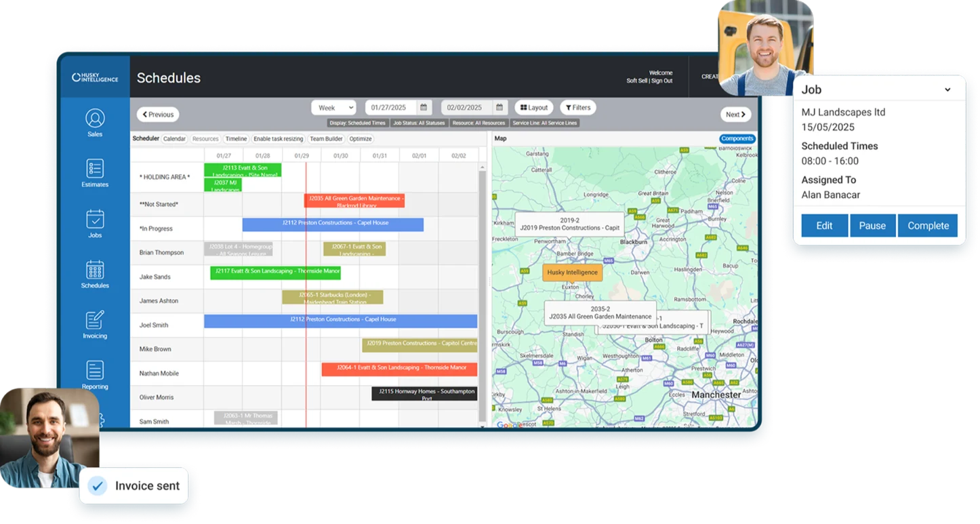Click the Optimize option
Viewport: 980px width, 524px height.
click(361, 138)
